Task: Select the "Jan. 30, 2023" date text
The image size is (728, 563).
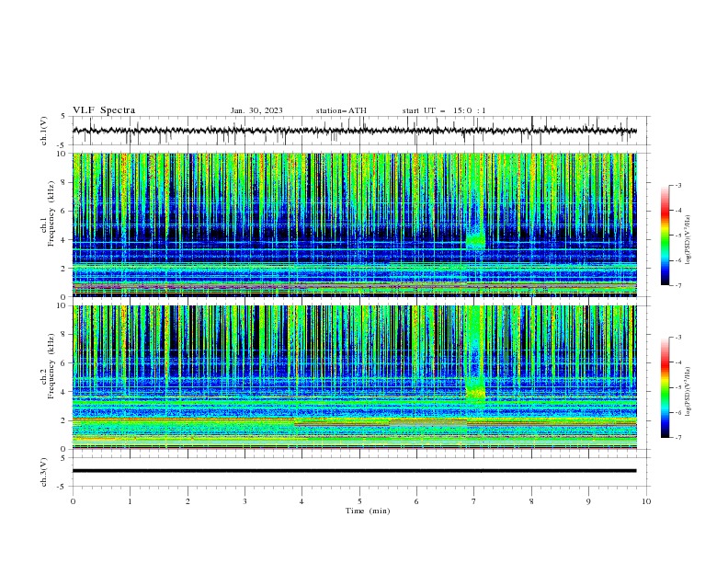Action: [256, 110]
